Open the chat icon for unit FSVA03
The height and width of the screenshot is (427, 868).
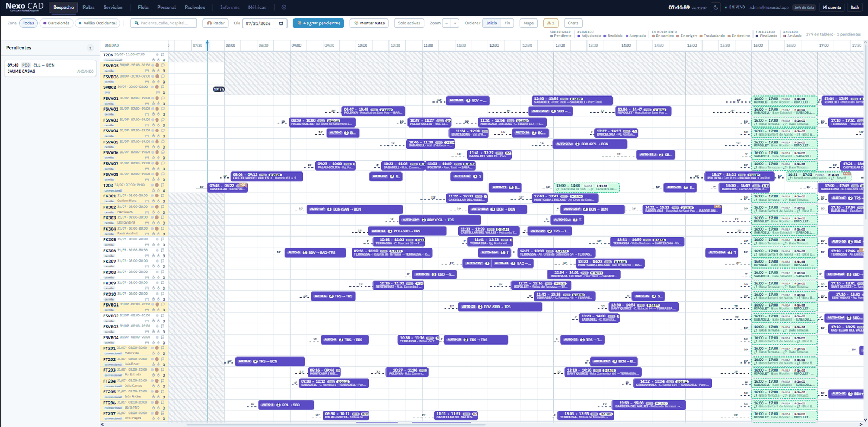(x=162, y=120)
